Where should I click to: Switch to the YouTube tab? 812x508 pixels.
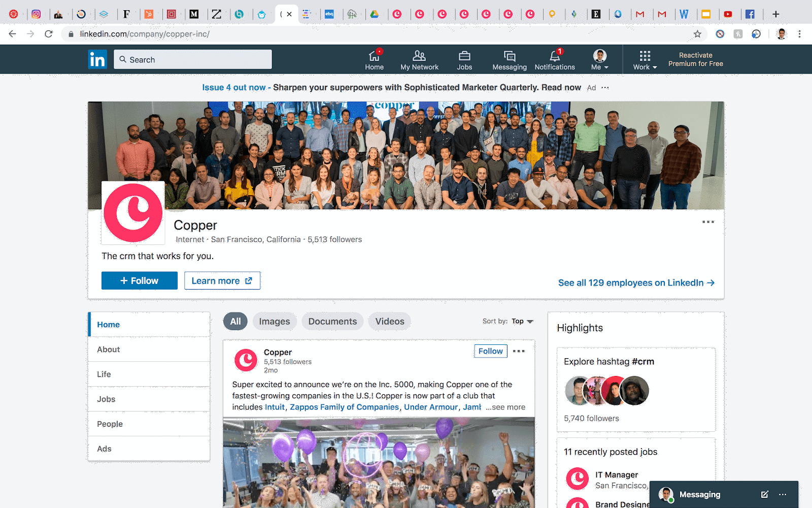click(728, 14)
